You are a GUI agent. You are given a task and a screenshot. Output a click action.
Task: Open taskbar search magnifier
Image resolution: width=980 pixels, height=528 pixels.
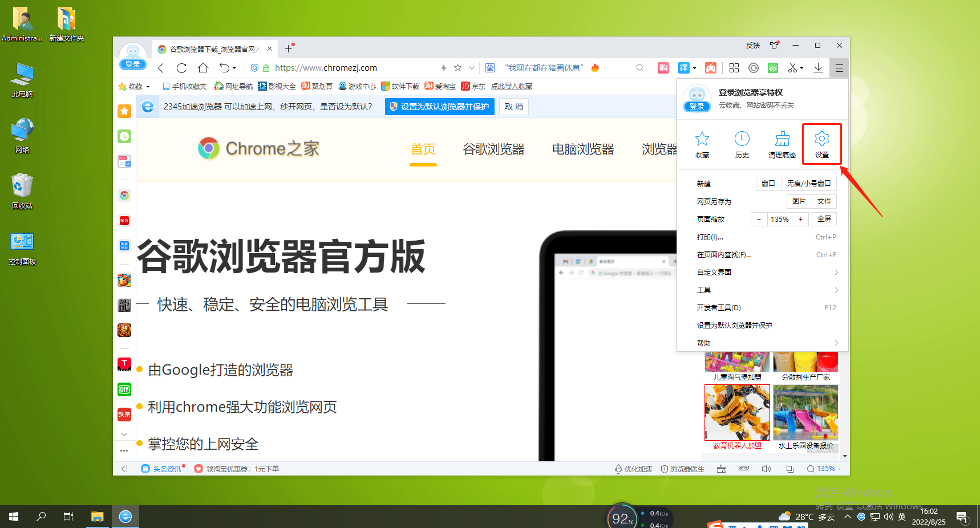click(x=41, y=517)
